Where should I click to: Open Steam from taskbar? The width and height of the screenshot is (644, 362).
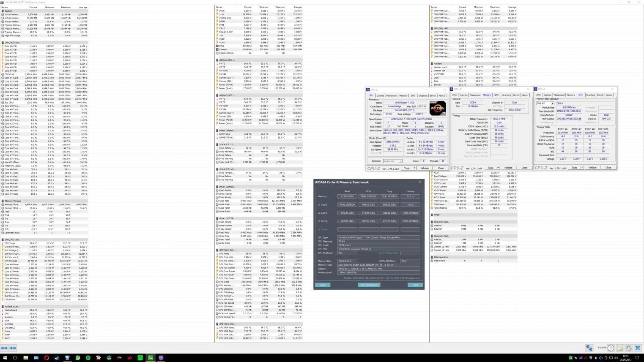pos(57,357)
